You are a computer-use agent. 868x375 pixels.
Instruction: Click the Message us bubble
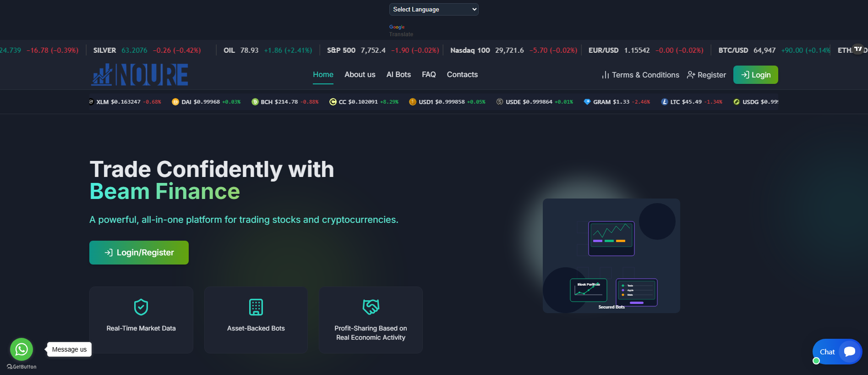(69, 349)
